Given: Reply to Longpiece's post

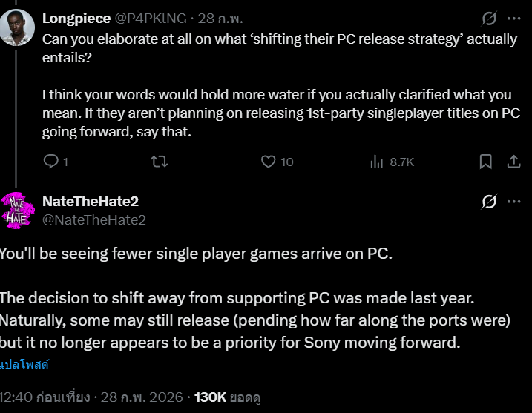Looking at the screenshot, I should tap(51, 162).
